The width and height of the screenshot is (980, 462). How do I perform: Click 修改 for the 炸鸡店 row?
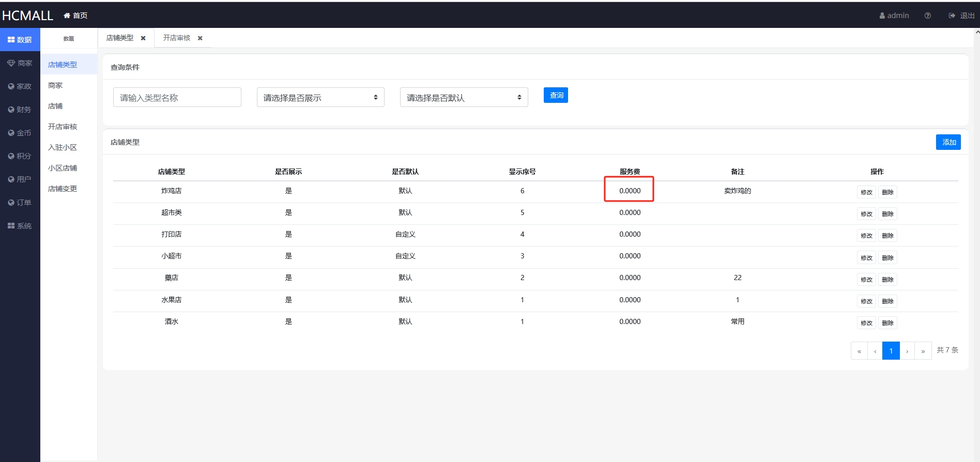click(866, 192)
